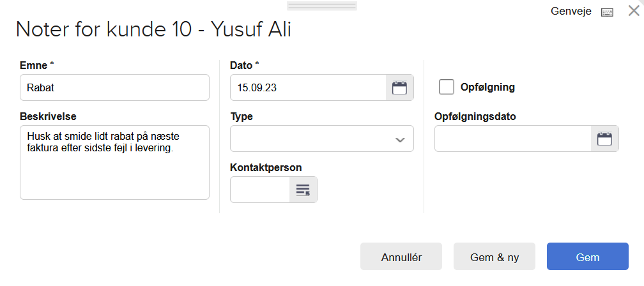Focus the Emne field containing Rabat

point(114,87)
